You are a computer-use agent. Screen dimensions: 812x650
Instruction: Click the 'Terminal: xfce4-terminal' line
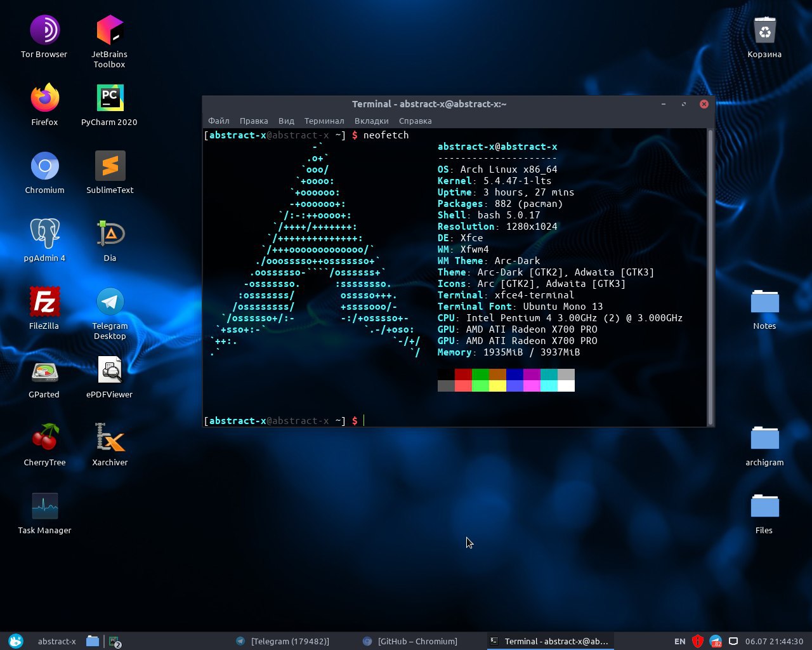click(506, 295)
